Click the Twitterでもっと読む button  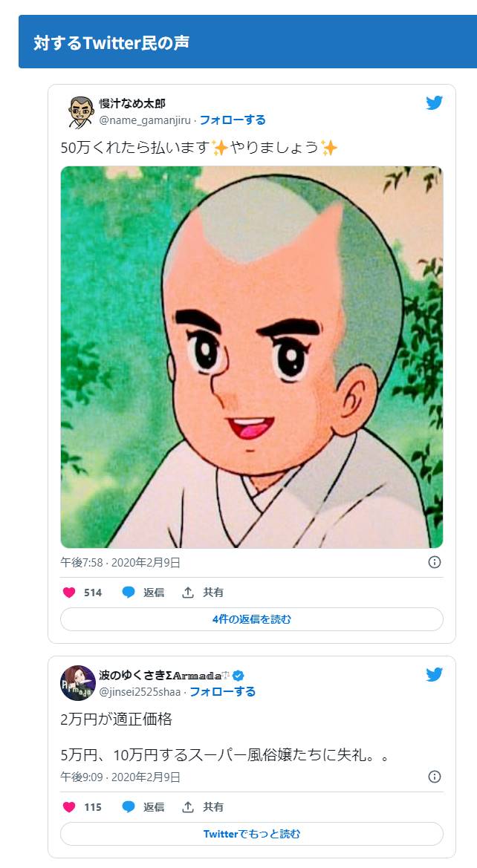click(252, 834)
